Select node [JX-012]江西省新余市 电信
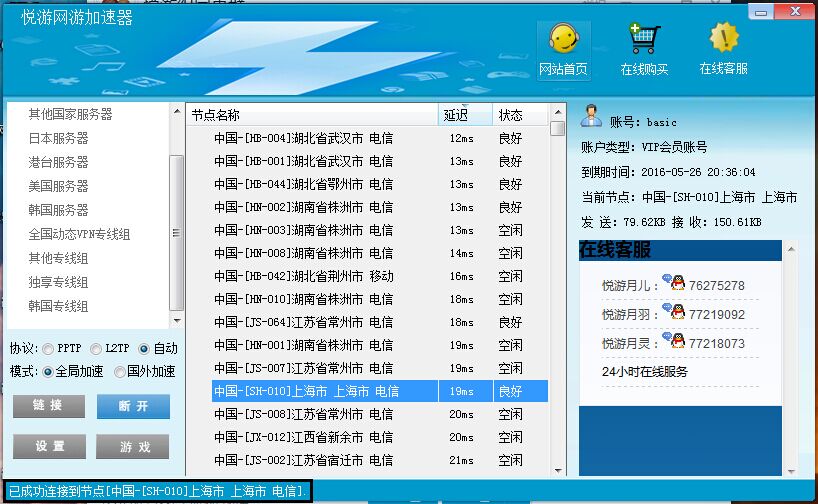818x504 pixels. point(304,437)
